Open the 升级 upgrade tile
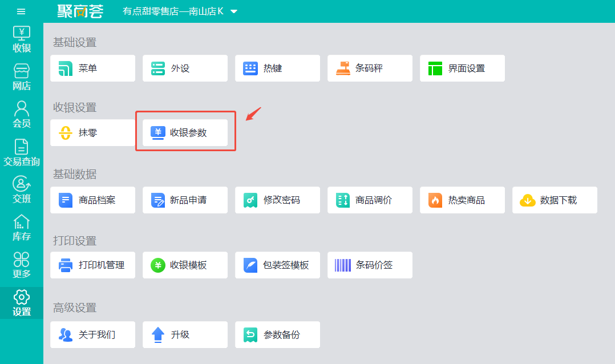 coord(185,334)
